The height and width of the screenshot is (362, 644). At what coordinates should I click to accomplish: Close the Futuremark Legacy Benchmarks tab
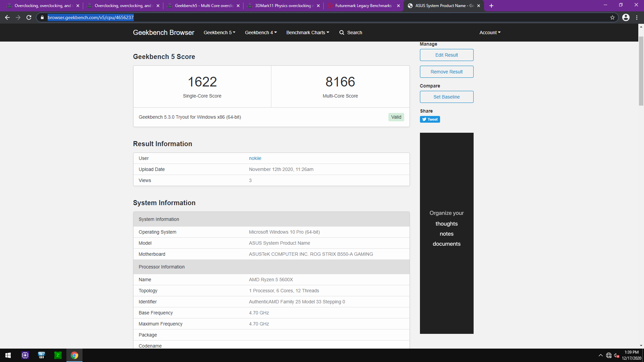pyautogui.click(x=398, y=6)
